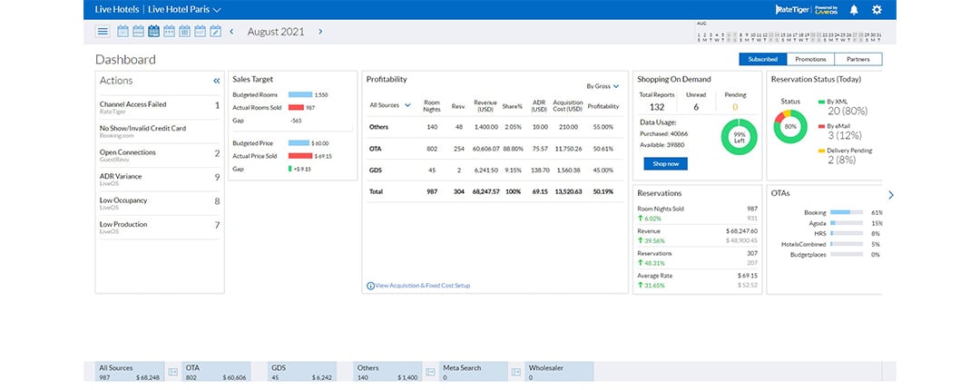Click the Reservation Status donut chart
Viewport: 980px width, 390px height.
pos(790,126)
